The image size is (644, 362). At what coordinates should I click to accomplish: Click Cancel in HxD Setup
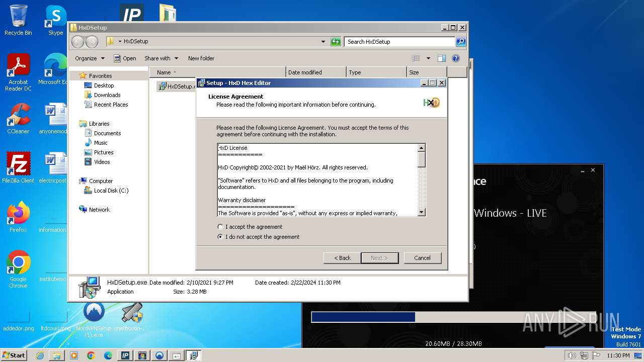(422, 258)
